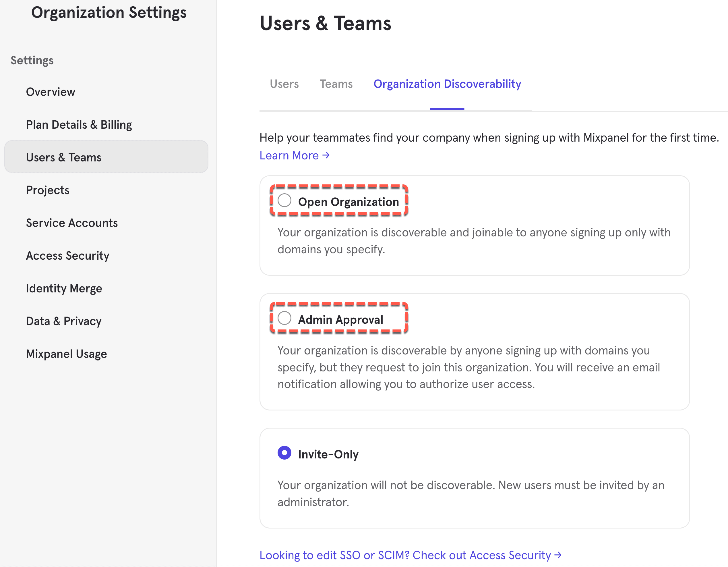The width and height of the screenshot is (728, 567).
Task: Open the Teams tab
Action: [336, 84]
